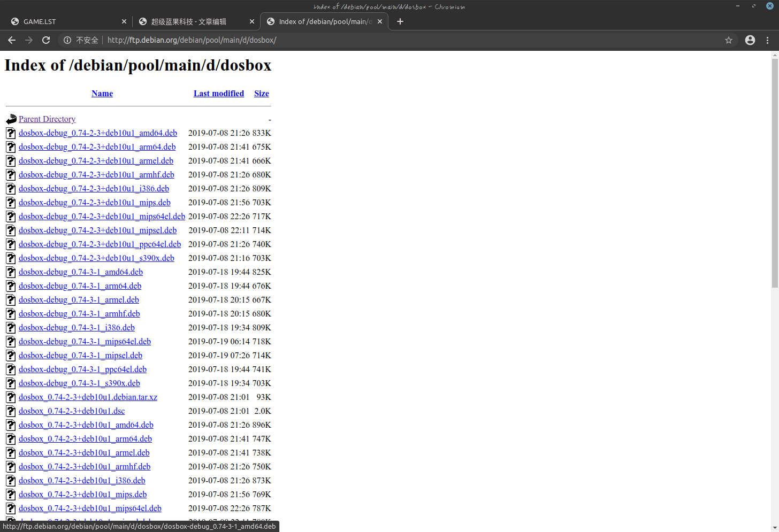
Task: Open a new tab with plus button
Action: [400, 21]
